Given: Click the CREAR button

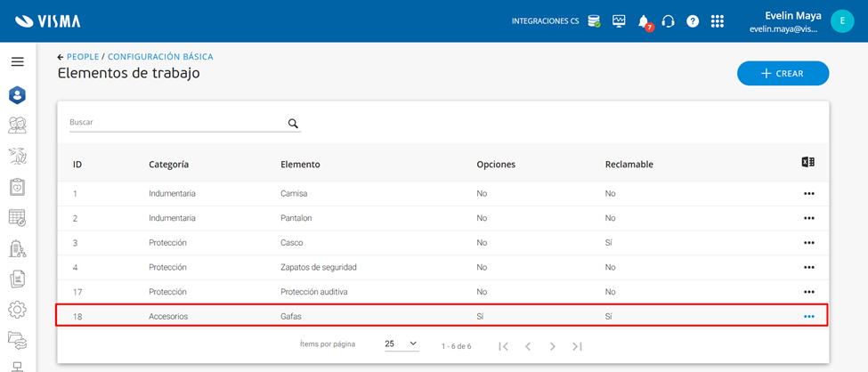Looking at the screenshot, I should 783,74.
